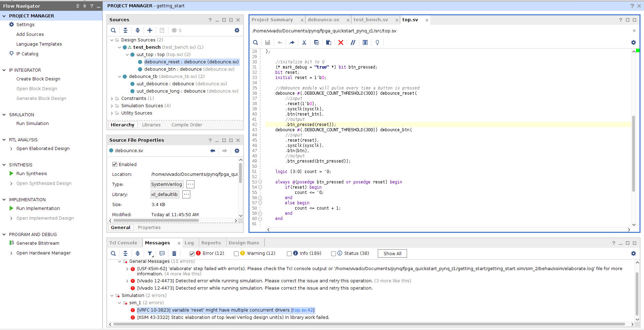Open the Sources panel settings gear
The image size is (644, 330).
coord(237,30)
